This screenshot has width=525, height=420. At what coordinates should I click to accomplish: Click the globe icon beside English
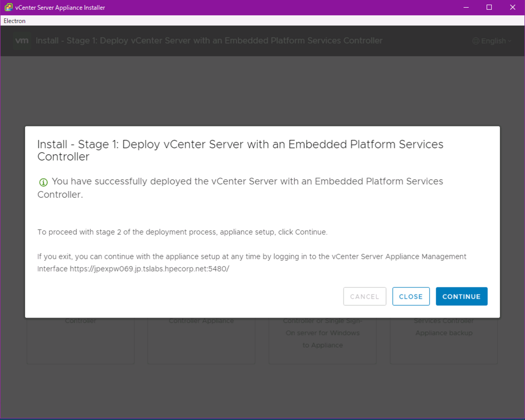tap(475, 41)
